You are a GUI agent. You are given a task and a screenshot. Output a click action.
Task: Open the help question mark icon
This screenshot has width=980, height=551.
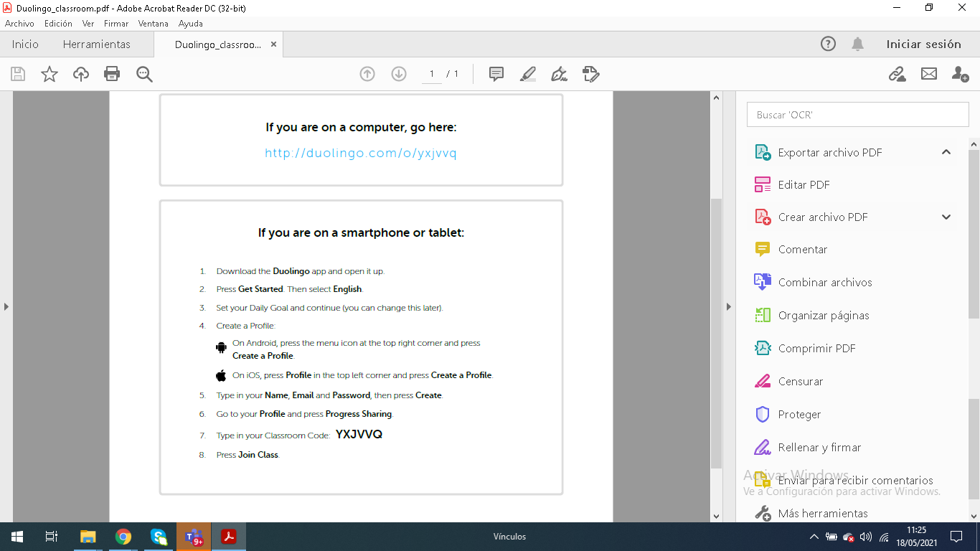(x=828, y=44)
